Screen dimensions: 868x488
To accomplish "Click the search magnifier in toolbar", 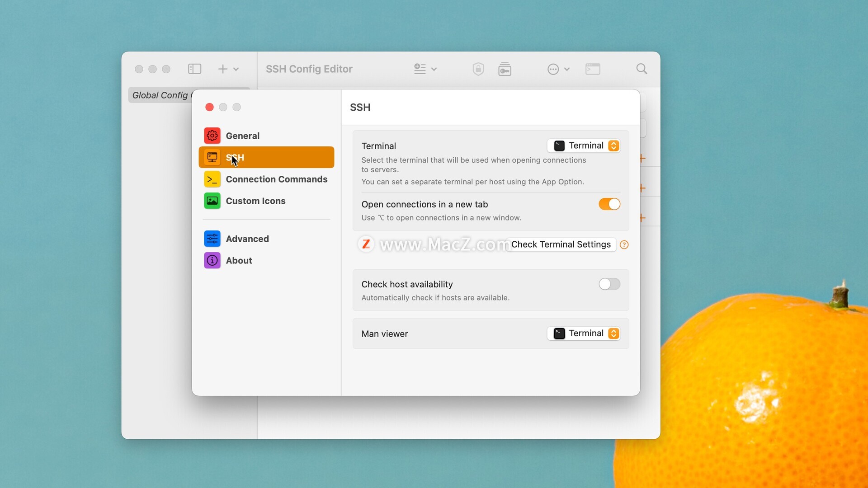I will [x=642, y=69].
